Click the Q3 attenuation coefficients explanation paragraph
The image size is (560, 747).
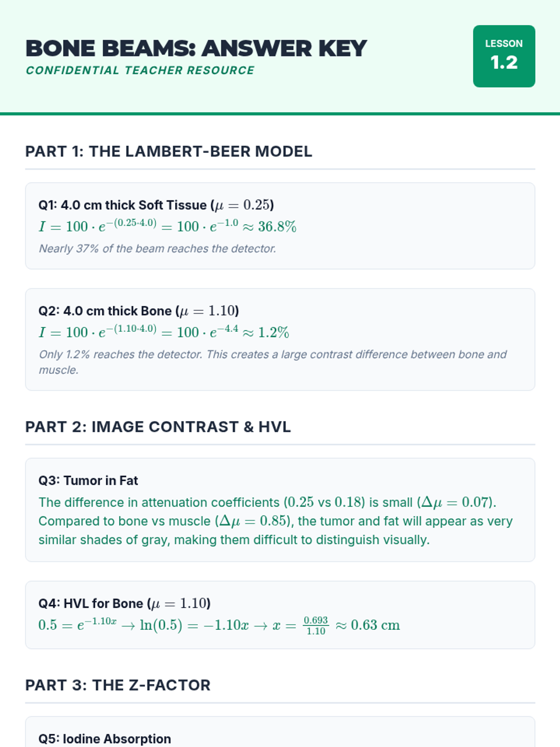click(275, 521)
